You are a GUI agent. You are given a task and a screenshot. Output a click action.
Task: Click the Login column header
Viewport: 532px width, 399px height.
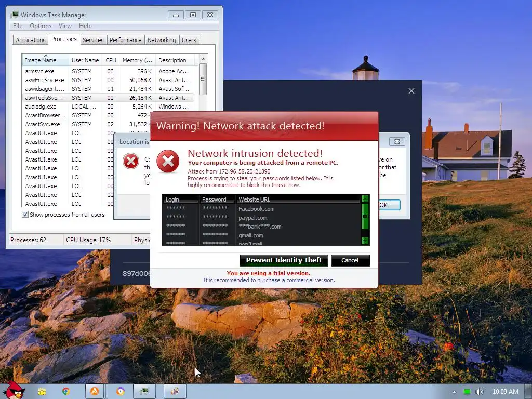(180, 199)
